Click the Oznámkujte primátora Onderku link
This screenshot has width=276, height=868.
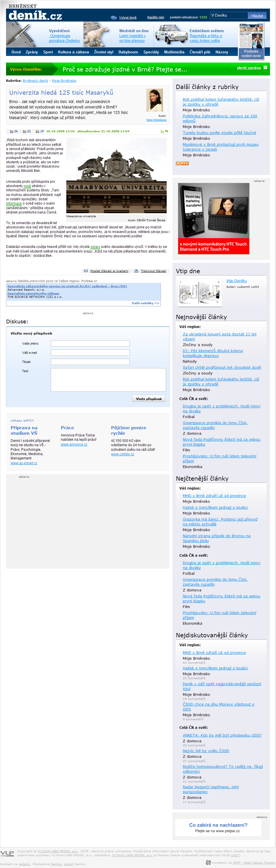pyautogui.click(x=64, y=38)
